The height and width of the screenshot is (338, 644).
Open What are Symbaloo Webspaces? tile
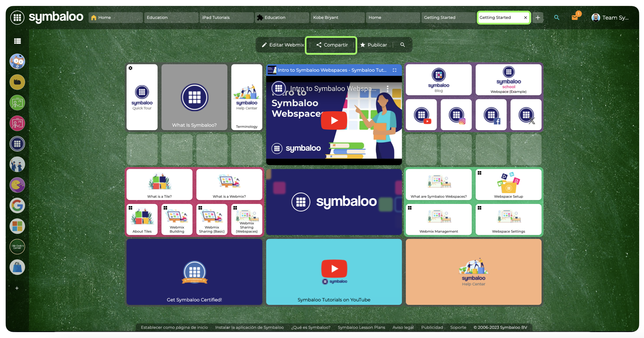439,185
